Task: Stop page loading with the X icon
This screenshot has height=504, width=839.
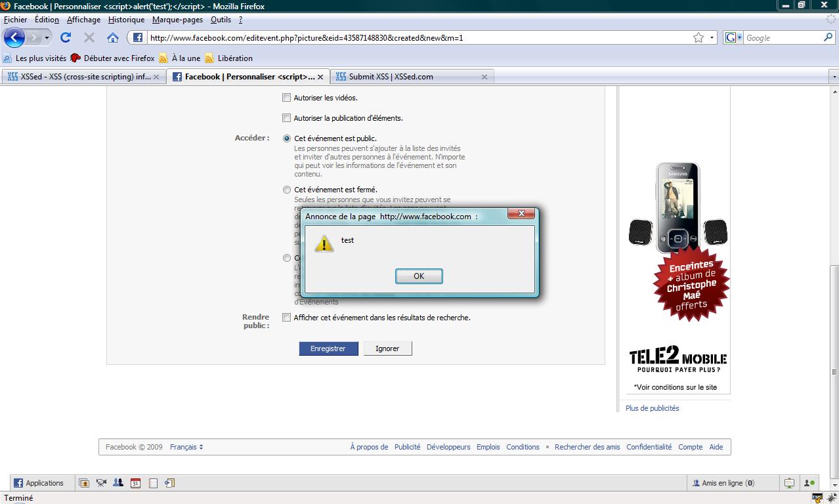Action: [89, 37]
